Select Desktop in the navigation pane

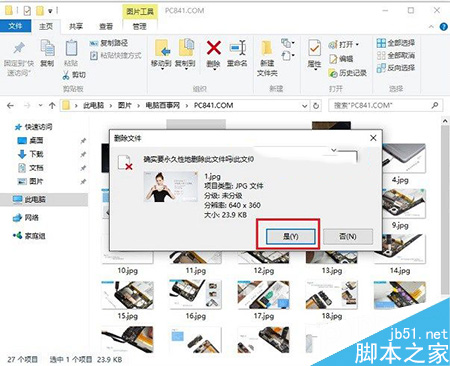coord(31,140)
